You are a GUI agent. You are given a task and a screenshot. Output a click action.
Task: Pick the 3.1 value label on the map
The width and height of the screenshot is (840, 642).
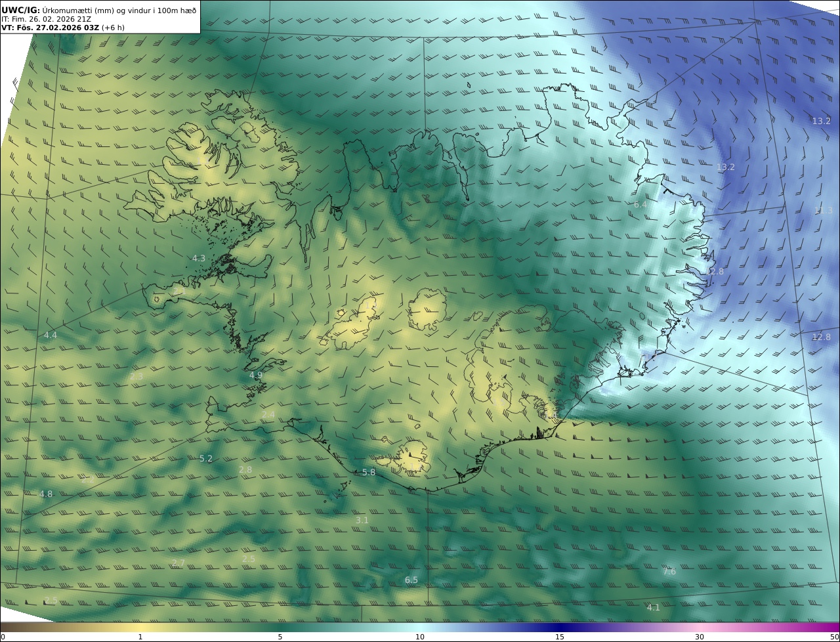[362, 521]
